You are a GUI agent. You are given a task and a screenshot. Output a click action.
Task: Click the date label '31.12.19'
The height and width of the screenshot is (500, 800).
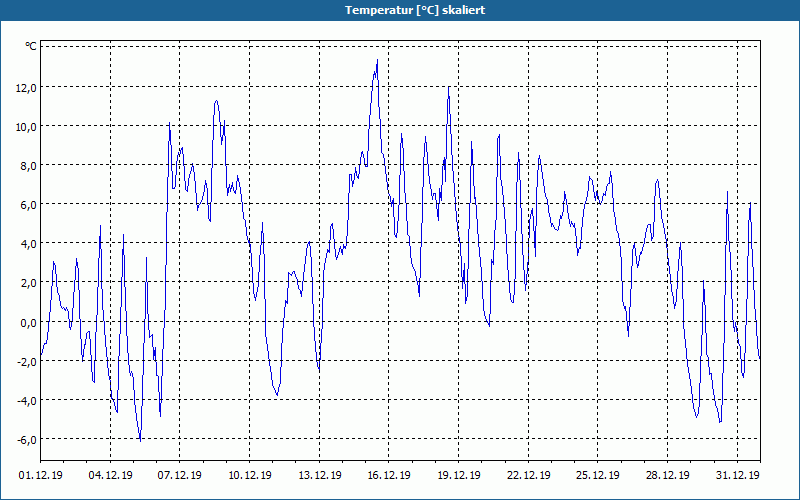pos(737,475)
